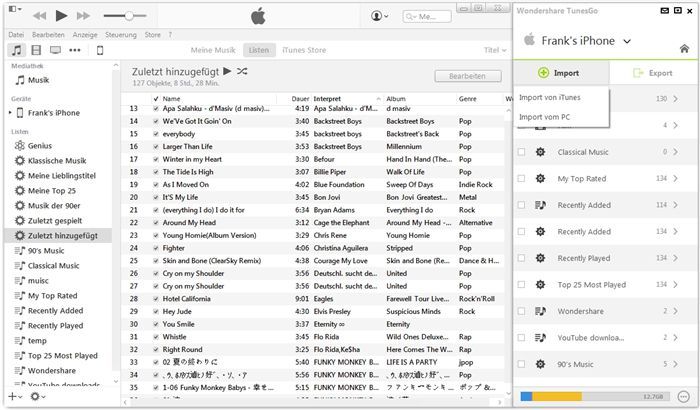This screenshot has height=410, width=700.
Task: Click the iTunes play button
Action: click(x=61, y=16)
